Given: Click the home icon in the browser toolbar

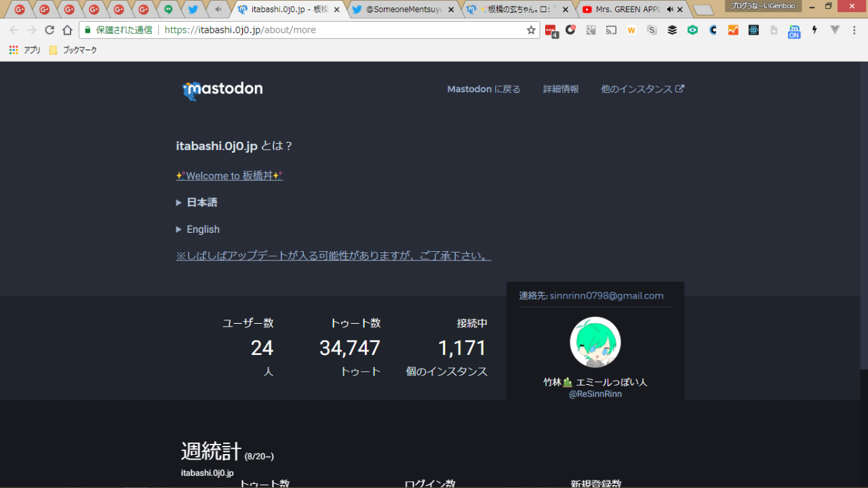Looking at the screenshot, I should click(67, 30).
